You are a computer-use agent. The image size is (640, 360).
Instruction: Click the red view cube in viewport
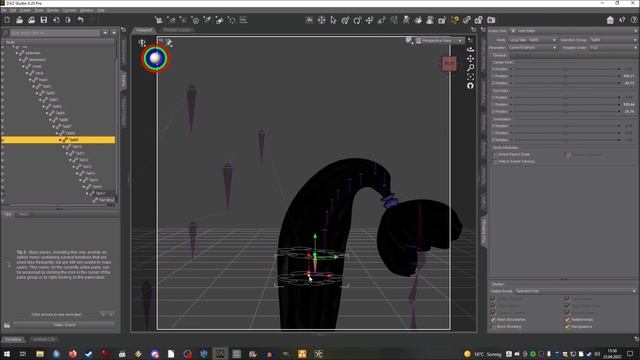click(x=449, y=64)
